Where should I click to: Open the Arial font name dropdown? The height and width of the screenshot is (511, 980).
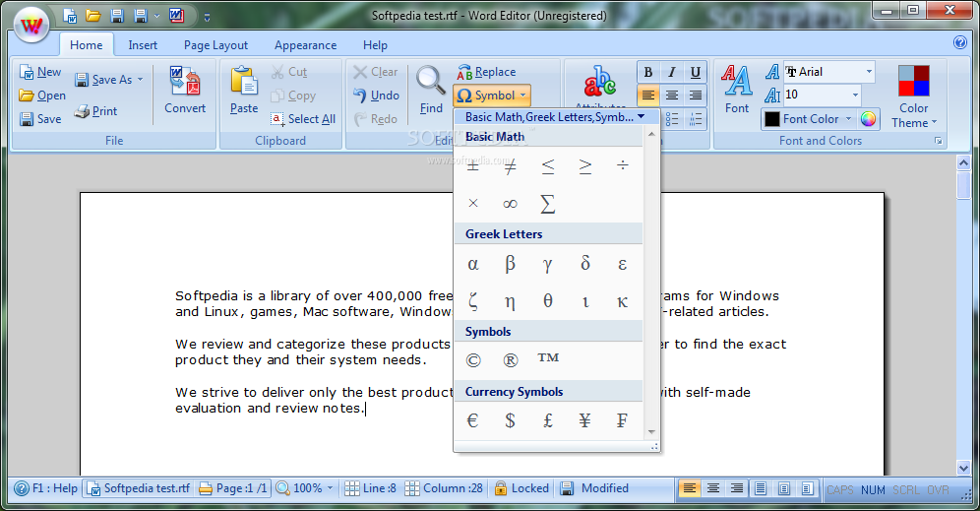(869, 72)
